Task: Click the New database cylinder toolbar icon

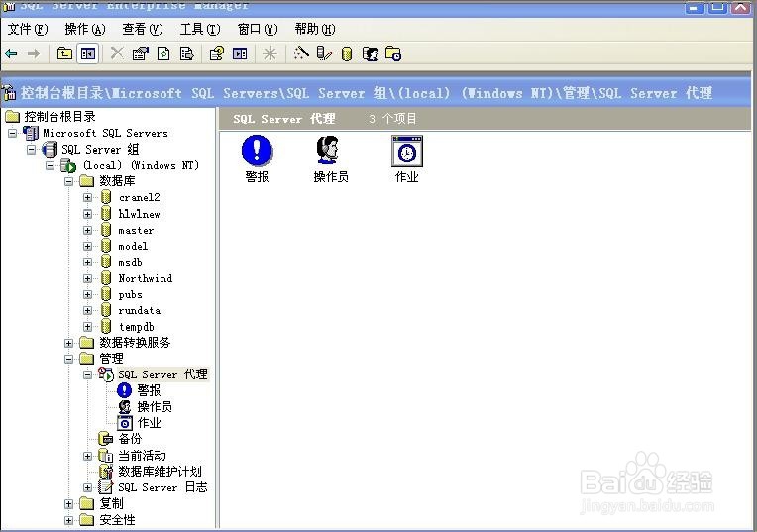Action: pos(346,53)
